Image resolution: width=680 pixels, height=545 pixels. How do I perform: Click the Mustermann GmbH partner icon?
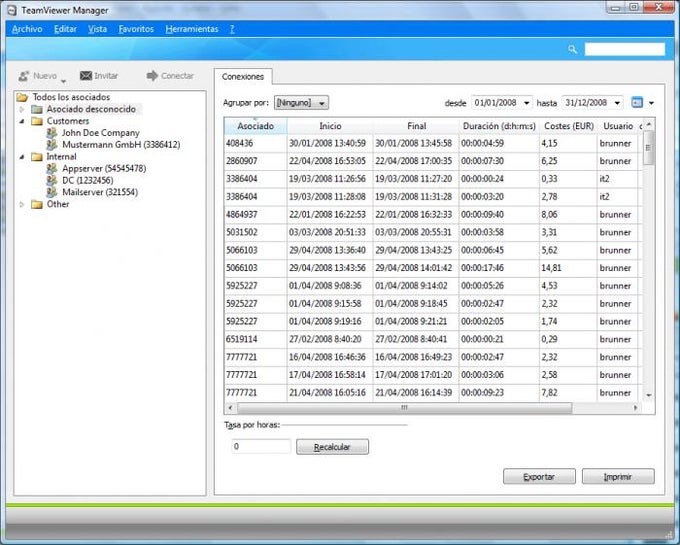pyautogui.click(x=52, y=144)
